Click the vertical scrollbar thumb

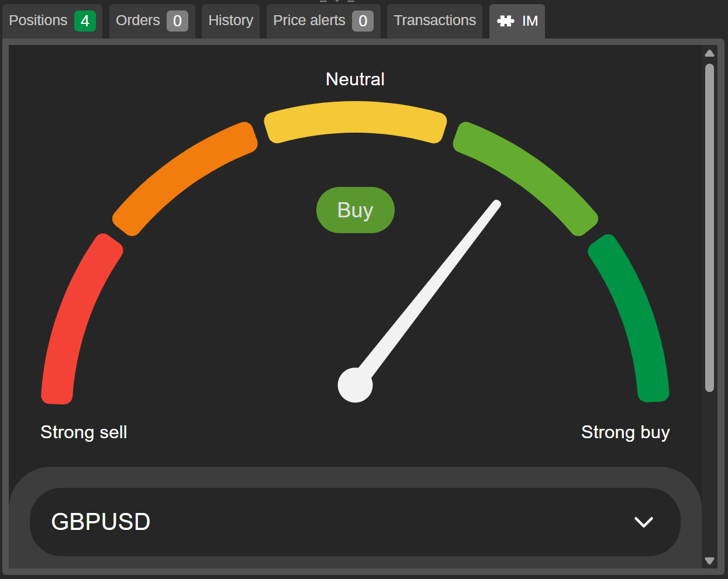(x=709, y=228)
